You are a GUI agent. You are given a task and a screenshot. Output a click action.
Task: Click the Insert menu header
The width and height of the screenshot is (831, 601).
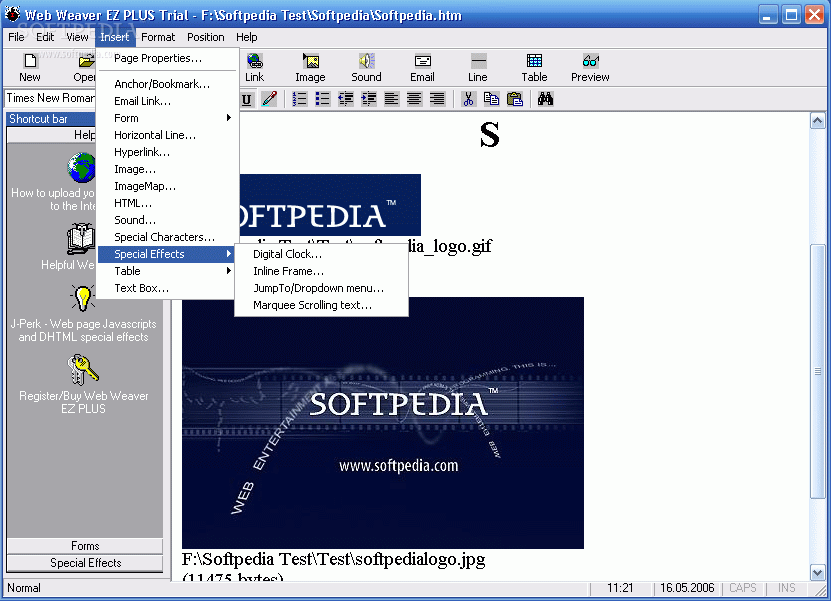point(114,37)
